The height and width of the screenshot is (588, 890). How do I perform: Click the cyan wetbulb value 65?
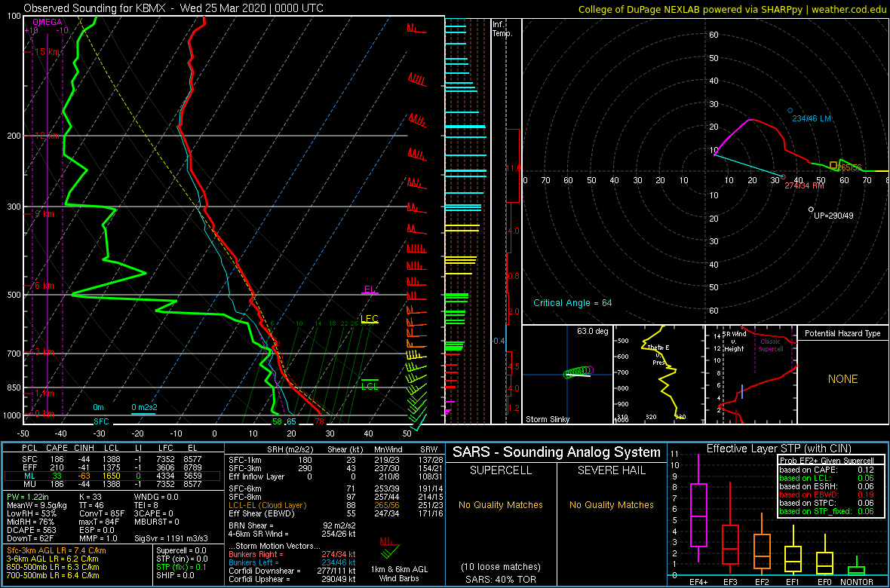point(290,421)
